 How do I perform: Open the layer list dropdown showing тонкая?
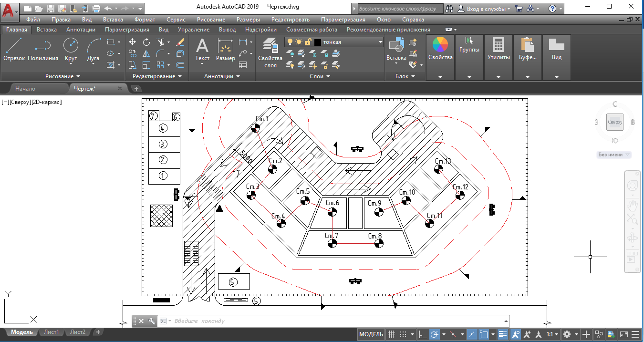coord(334,42)
